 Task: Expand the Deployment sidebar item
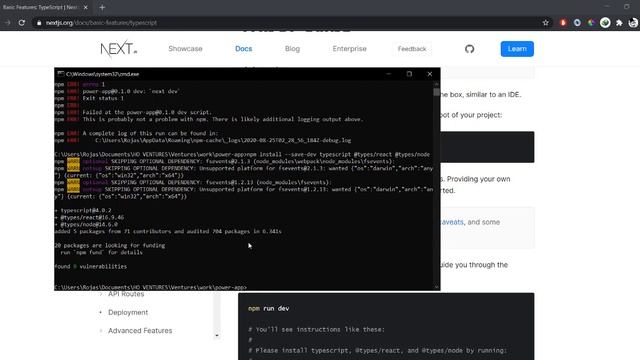pyautogui.click(x=128, y=312)
